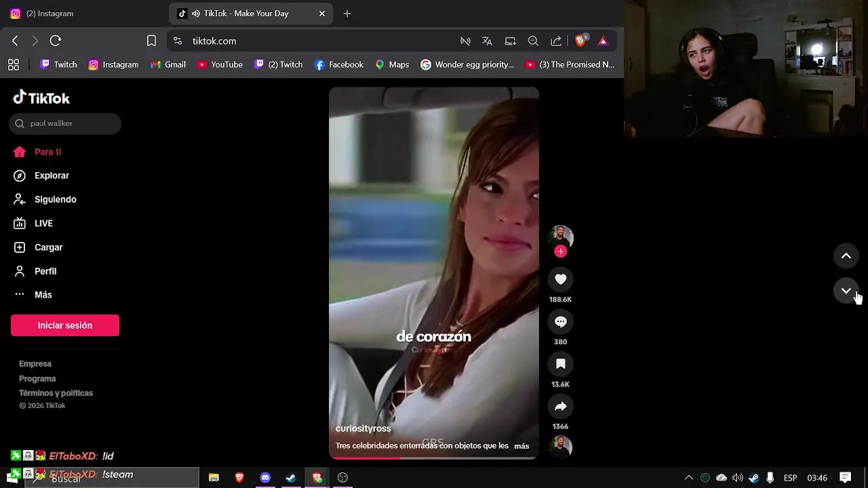The width and height of the screenshot is (868, 488).
Task: Open Brave Rewards triangle icon
Action: (603, 41)
